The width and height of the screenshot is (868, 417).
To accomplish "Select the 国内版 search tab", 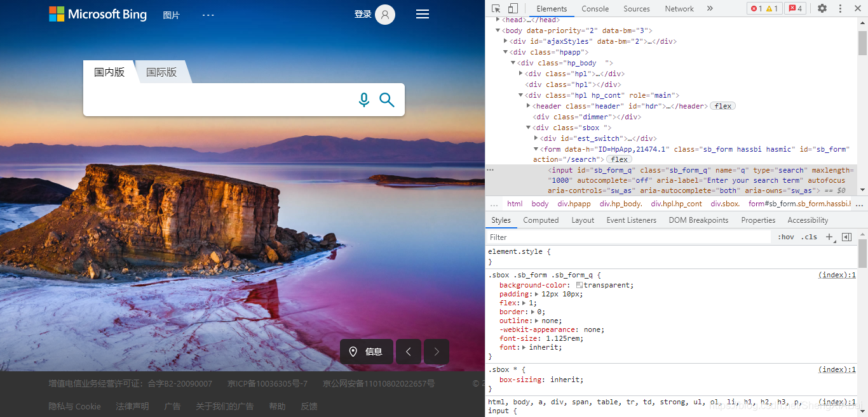I will coord(109,72).
